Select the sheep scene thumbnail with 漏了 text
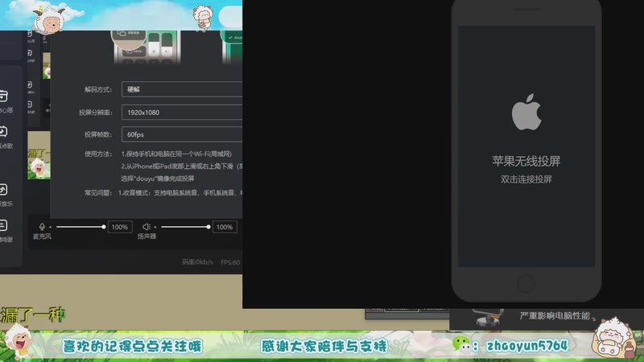644x362 pixels. coord(39,155)
